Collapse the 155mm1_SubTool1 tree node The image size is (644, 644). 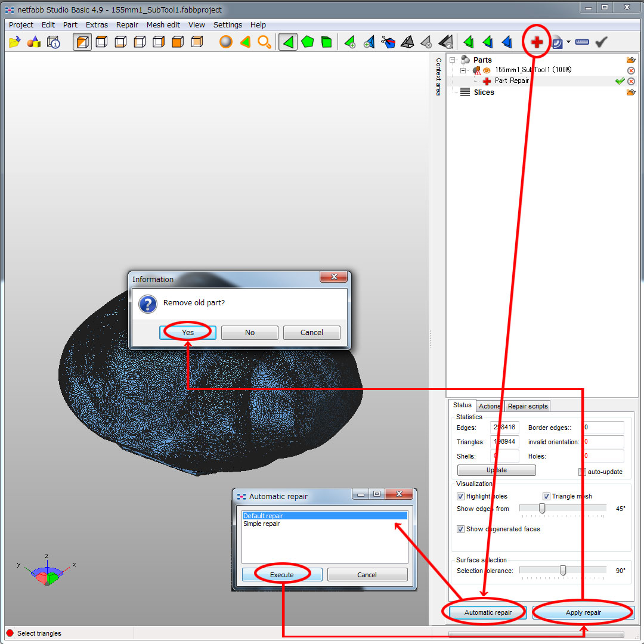point(463,70)
